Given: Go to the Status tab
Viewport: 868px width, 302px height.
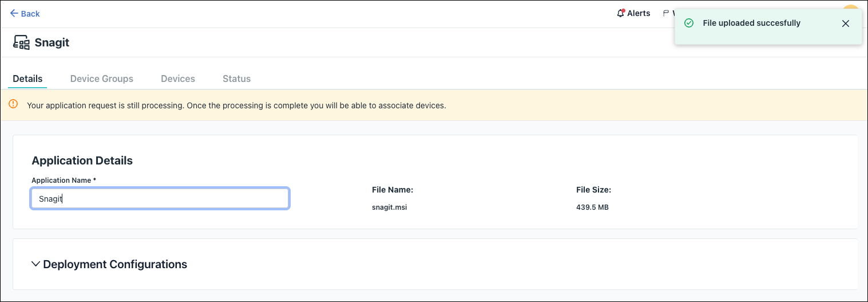Looking at the screenshot, I should tap(236, 79).
